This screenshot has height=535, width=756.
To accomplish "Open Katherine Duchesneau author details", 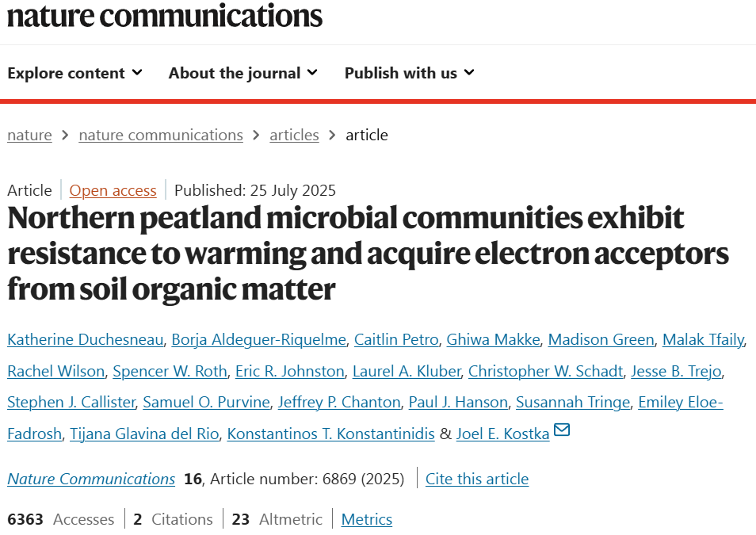I will [86, 339].
